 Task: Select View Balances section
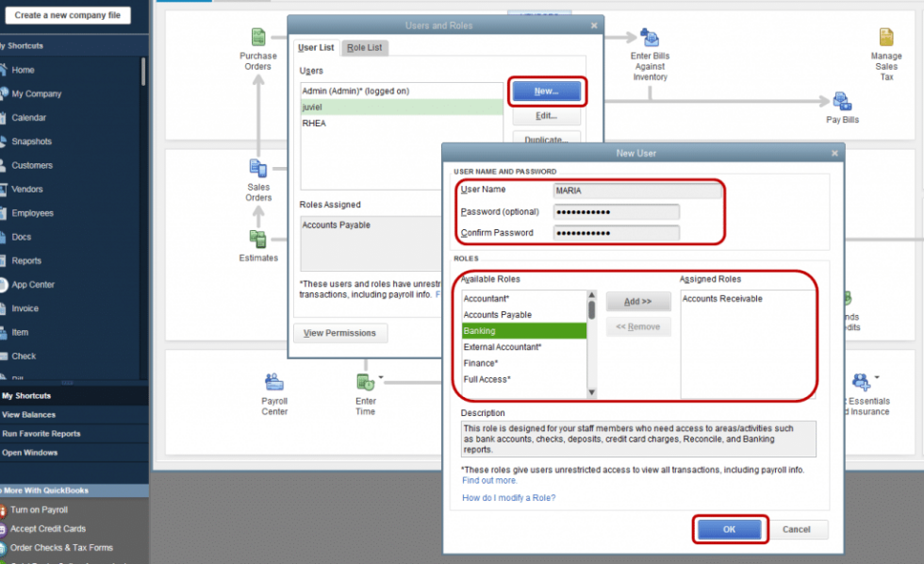click(x=74, y=415)
